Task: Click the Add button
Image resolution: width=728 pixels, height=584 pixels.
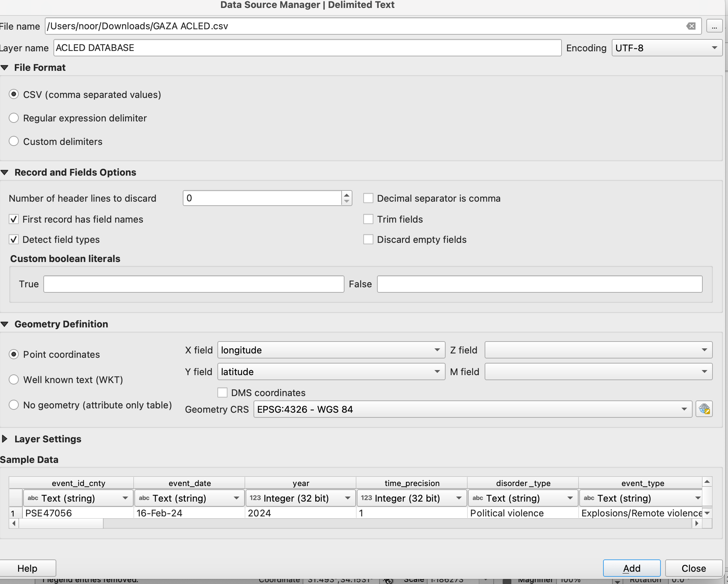Action: tap(631, 568)
